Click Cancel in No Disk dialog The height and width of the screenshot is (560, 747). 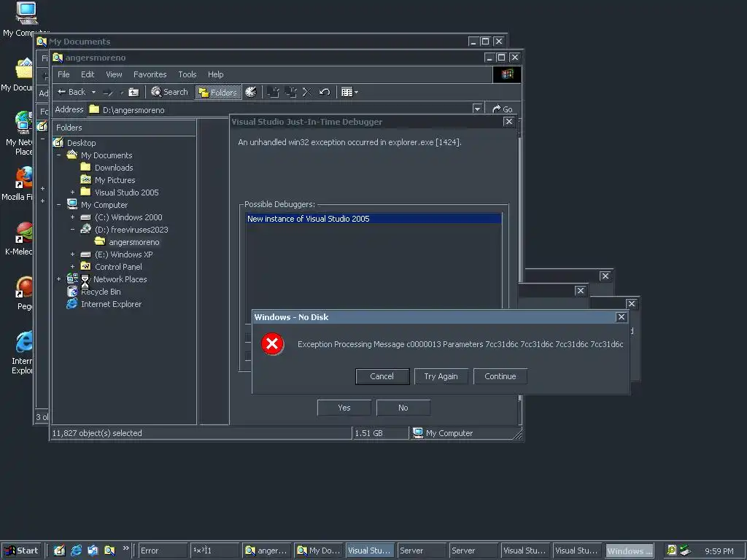coord(382,376)
